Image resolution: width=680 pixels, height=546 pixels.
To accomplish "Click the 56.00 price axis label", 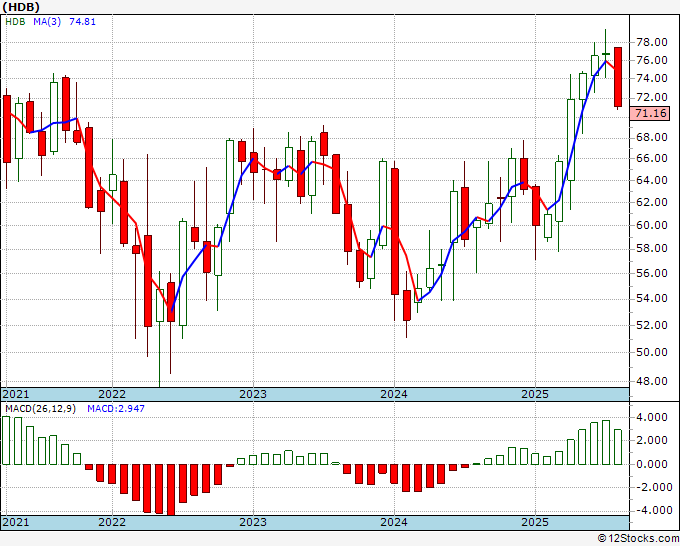I will pyautogui.click(x=651, y=273).
